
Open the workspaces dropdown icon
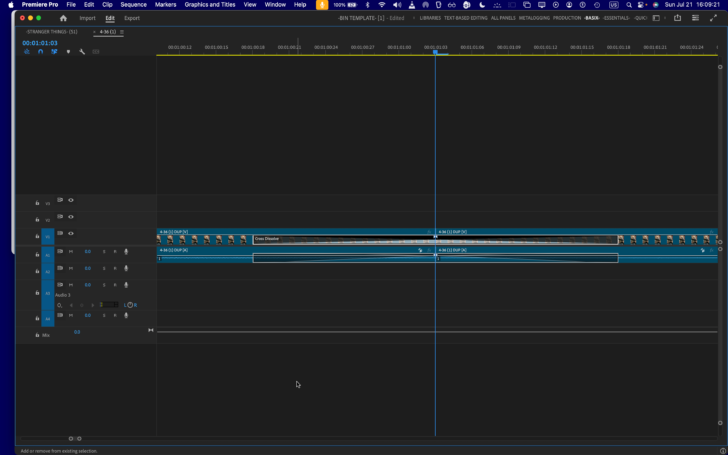(x=657, y=18)
